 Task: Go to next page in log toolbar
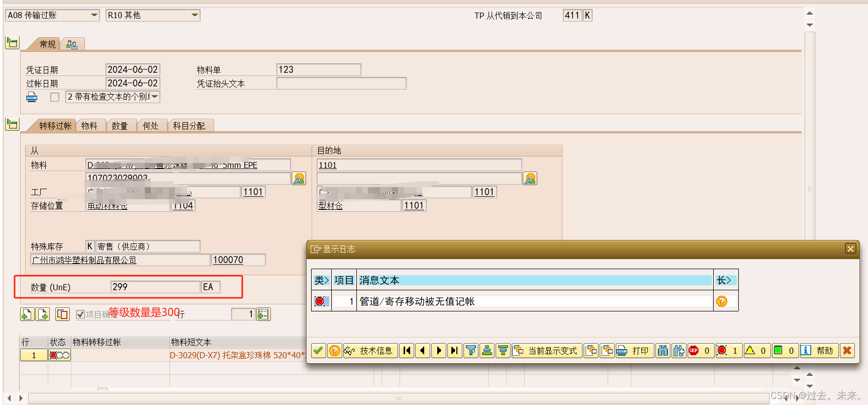click(439, 351)
